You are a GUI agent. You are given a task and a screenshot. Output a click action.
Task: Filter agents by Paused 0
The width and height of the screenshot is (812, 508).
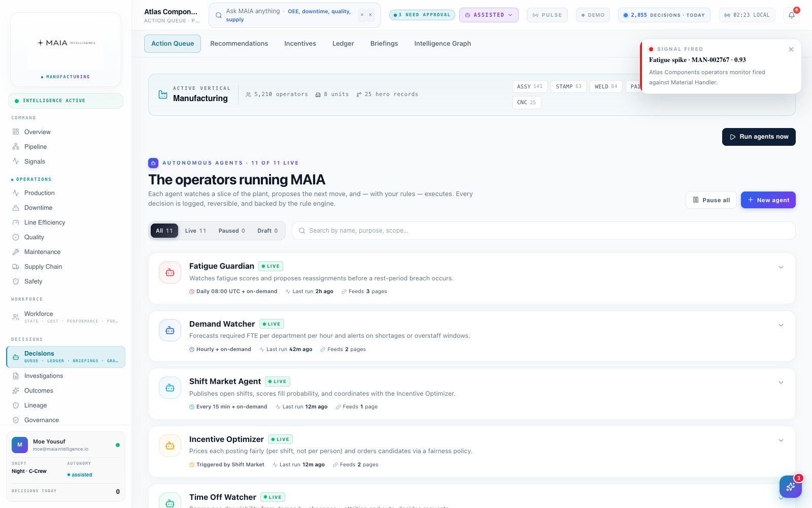[x=232, y=231]
